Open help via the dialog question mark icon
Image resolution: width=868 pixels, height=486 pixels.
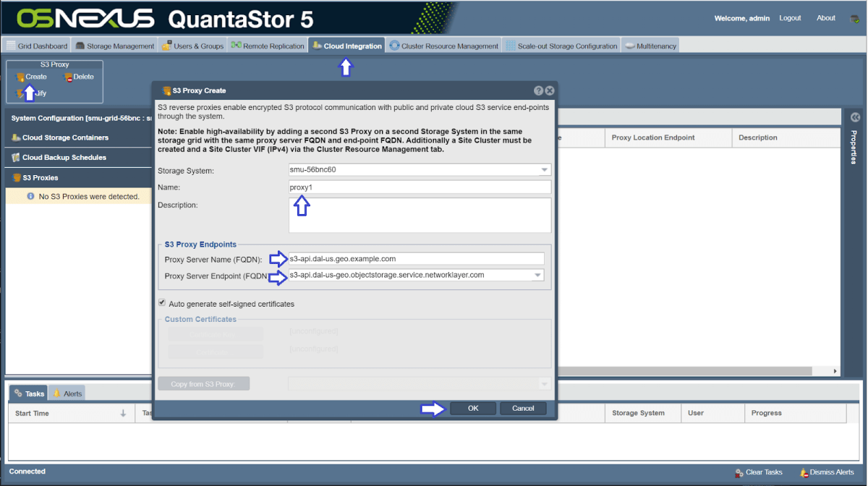538,90
